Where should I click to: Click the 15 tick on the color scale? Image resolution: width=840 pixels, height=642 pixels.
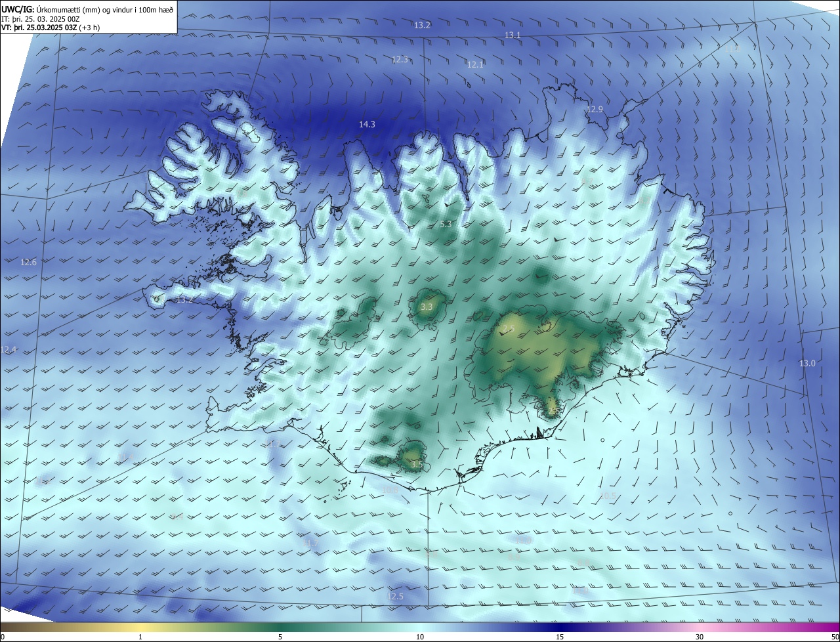(560, 637)
